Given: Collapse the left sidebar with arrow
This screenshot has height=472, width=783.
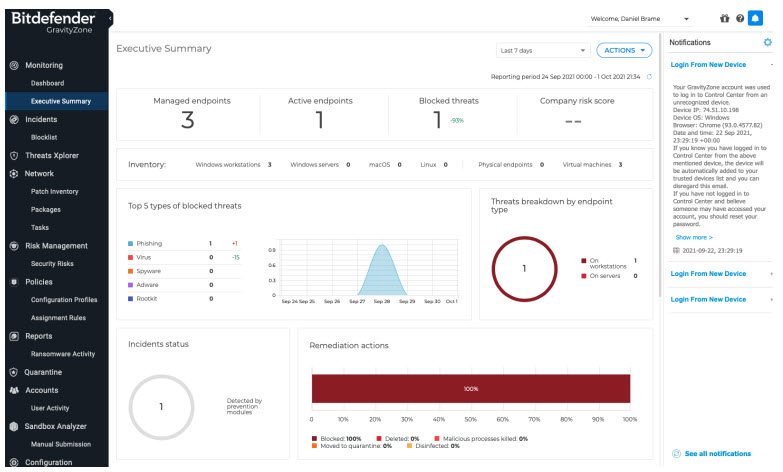Looking at the screenshot, I should coord(109,18).
